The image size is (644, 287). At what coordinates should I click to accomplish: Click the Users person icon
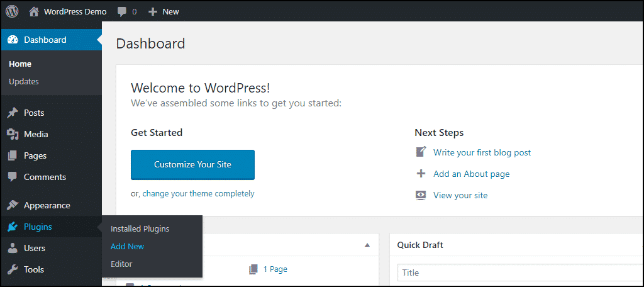coord(13,248)
